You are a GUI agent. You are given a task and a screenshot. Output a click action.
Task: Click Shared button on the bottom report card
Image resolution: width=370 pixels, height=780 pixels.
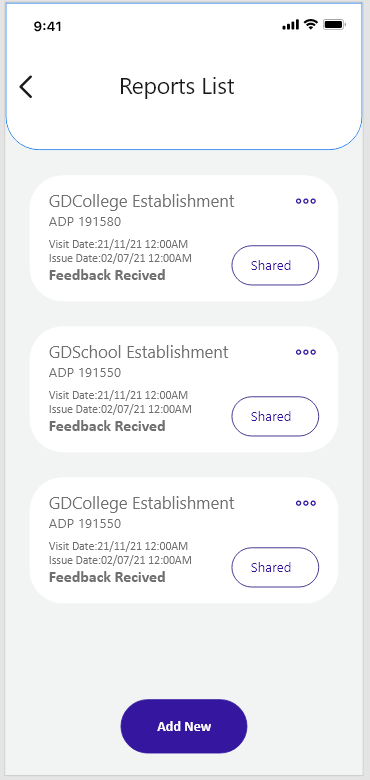[x=275, y=567]
